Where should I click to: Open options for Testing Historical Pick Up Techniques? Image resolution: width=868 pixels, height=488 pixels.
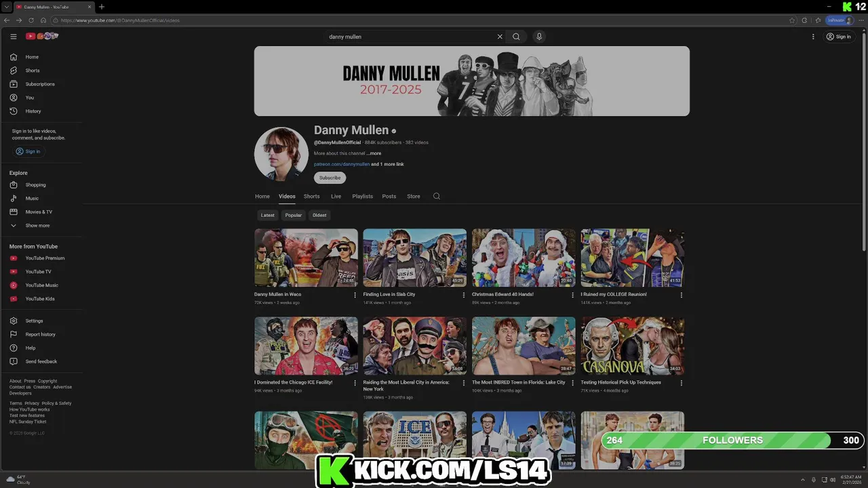pos(682,383)
